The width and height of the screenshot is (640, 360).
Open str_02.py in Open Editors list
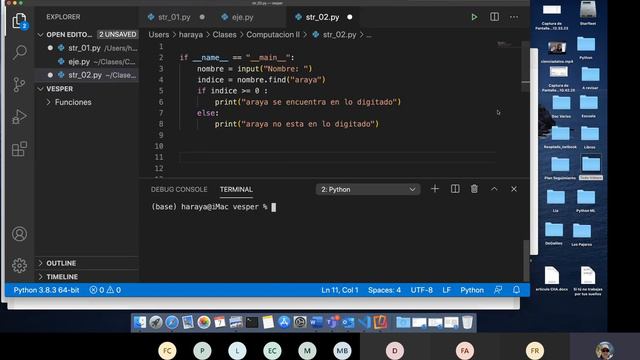(x=87, y=75)
